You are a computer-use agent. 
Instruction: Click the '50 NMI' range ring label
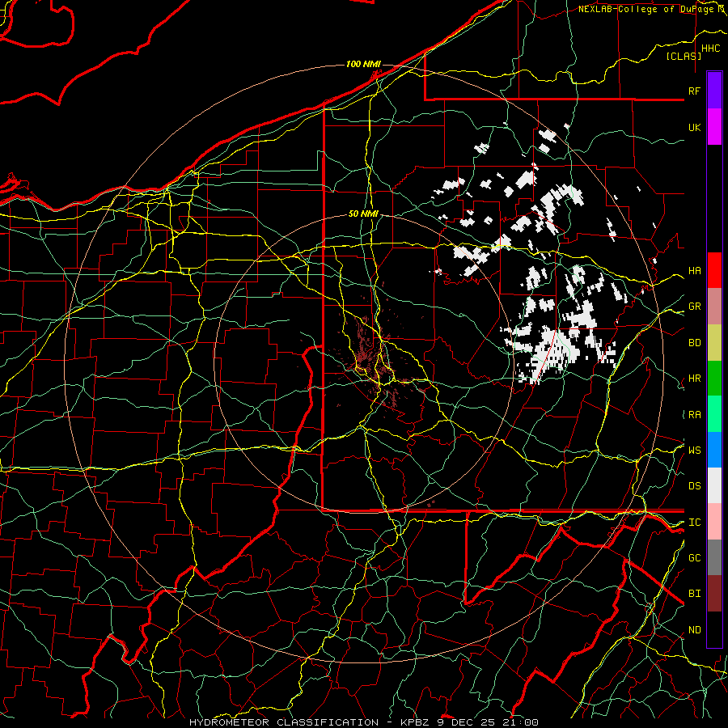tap(363, 214)
